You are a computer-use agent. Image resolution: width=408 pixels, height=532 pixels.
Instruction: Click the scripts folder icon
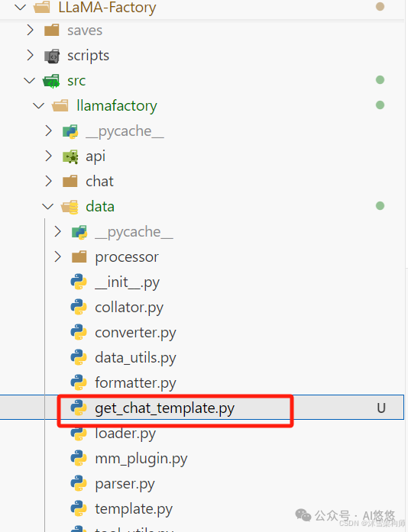(52, 56)
